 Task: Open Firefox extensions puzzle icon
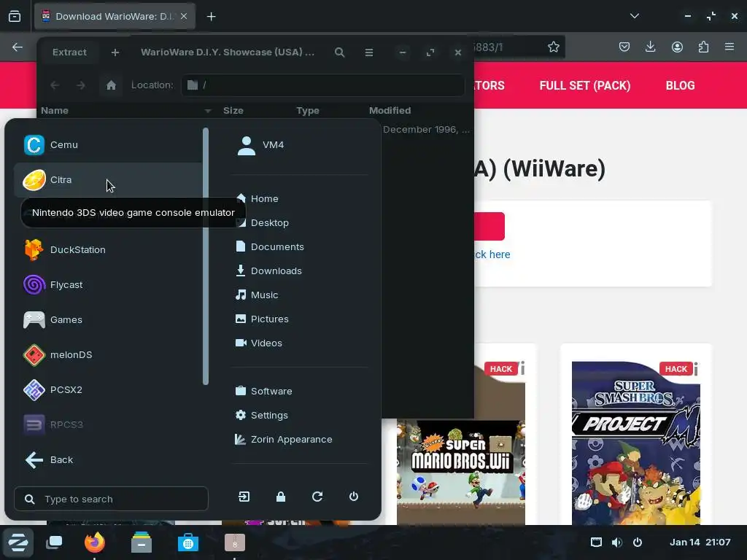click(x=703, y=47)
